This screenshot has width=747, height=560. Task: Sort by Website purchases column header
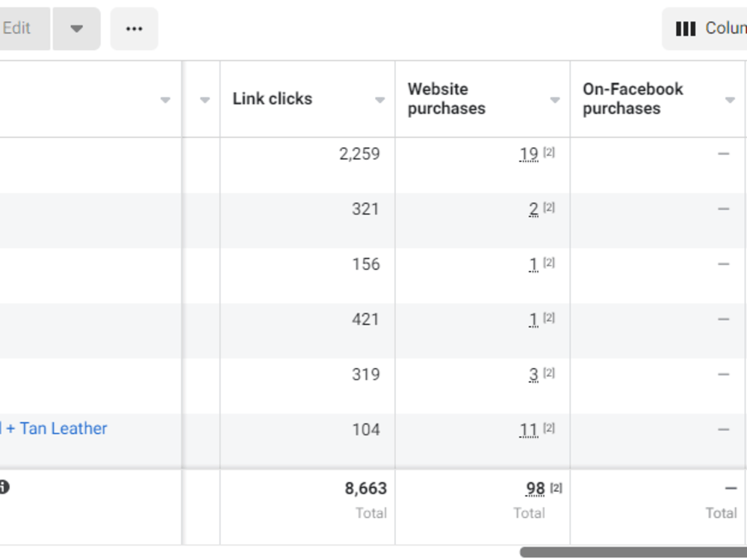tap(447, 99)
